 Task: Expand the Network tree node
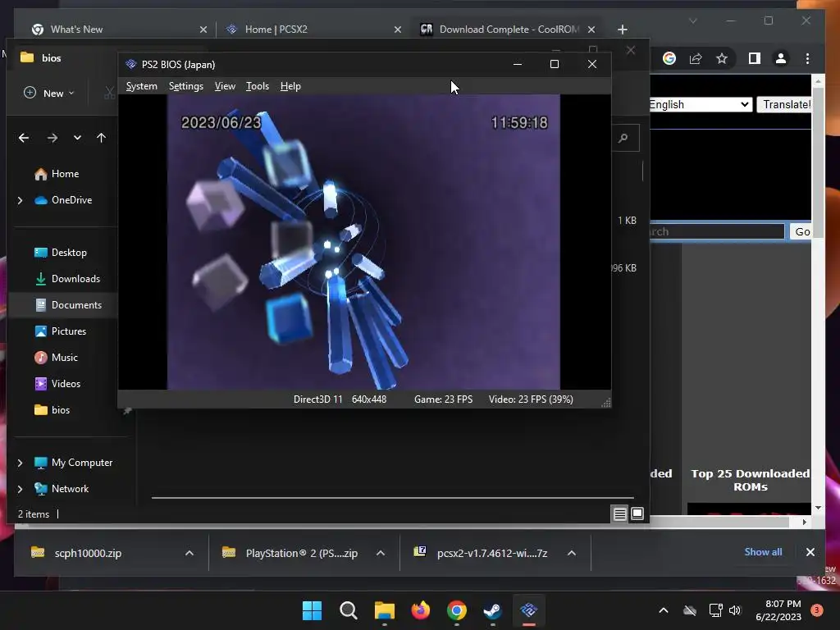(21, 489)
